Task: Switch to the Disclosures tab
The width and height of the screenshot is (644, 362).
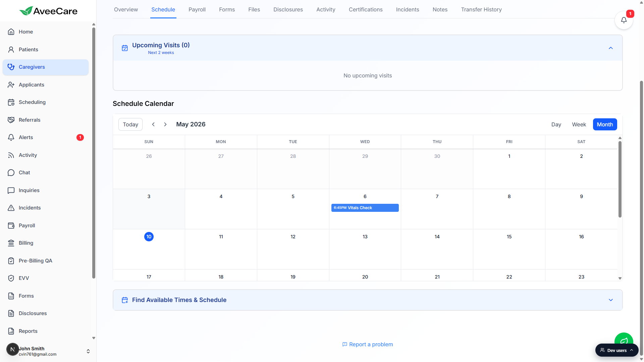Action: [x=288, y=9]
